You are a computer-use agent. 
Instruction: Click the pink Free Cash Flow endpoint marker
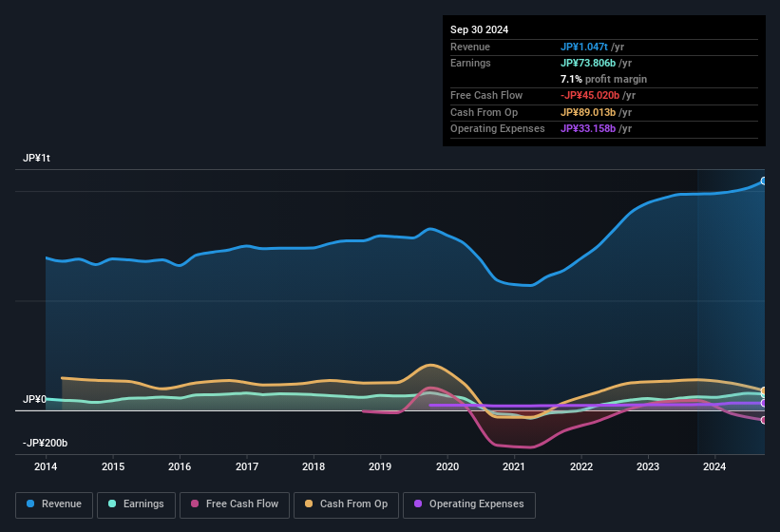[x=764, y=420]
